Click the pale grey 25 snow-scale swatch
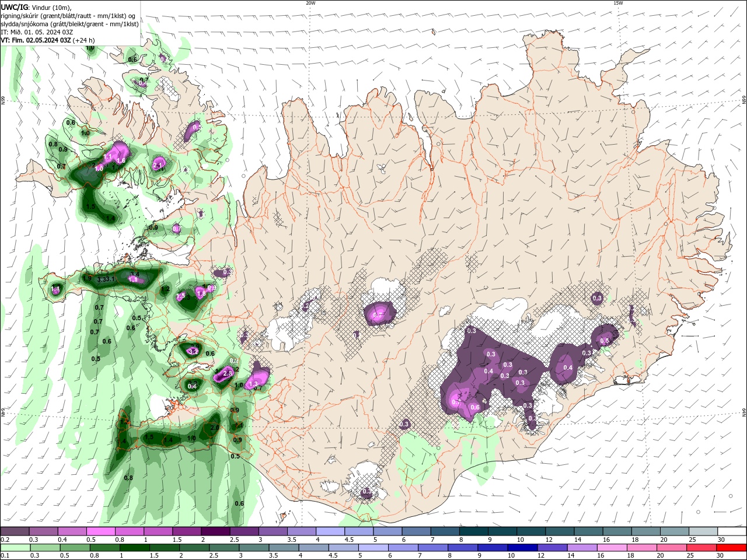Screen dimensions: 747x560 tap(703, 531)
